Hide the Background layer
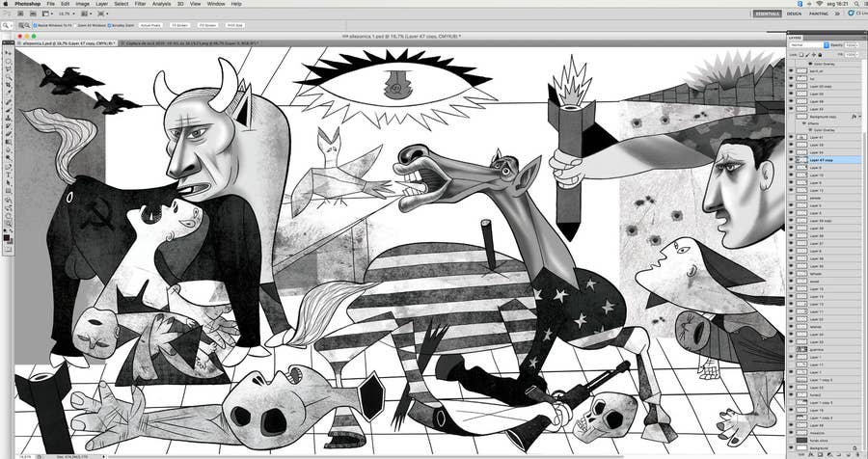Image resolution: width=868 pixels, height=459 pixels. [x=791, y=447]
